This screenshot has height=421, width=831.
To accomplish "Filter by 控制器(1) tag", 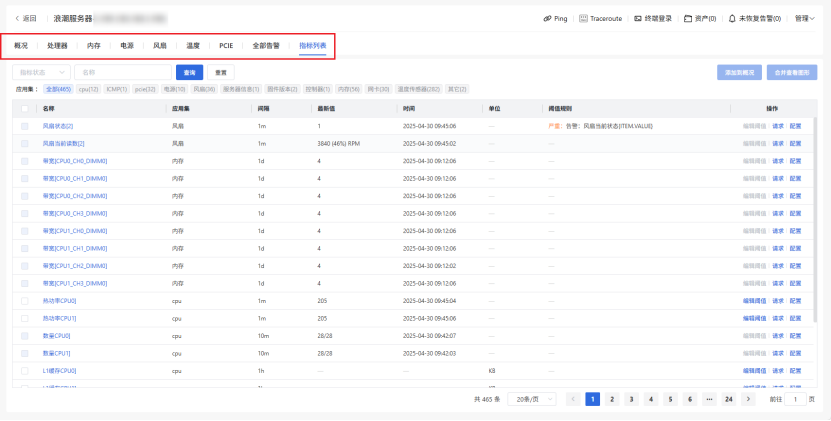I will tap(318, 89).
